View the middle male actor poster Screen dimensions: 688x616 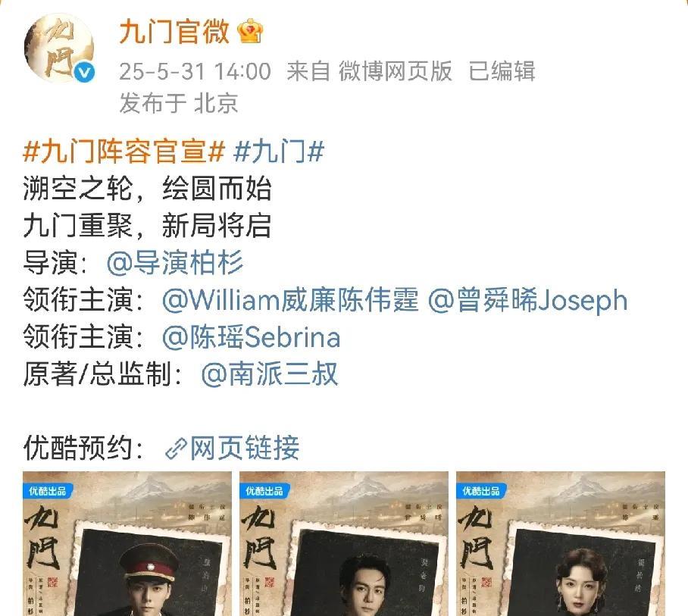point(344,543)
